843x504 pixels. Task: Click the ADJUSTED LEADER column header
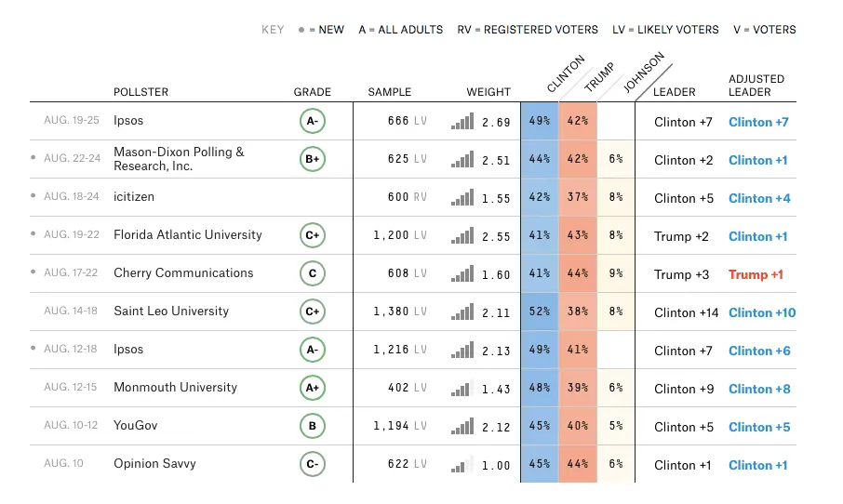[756, 86]
